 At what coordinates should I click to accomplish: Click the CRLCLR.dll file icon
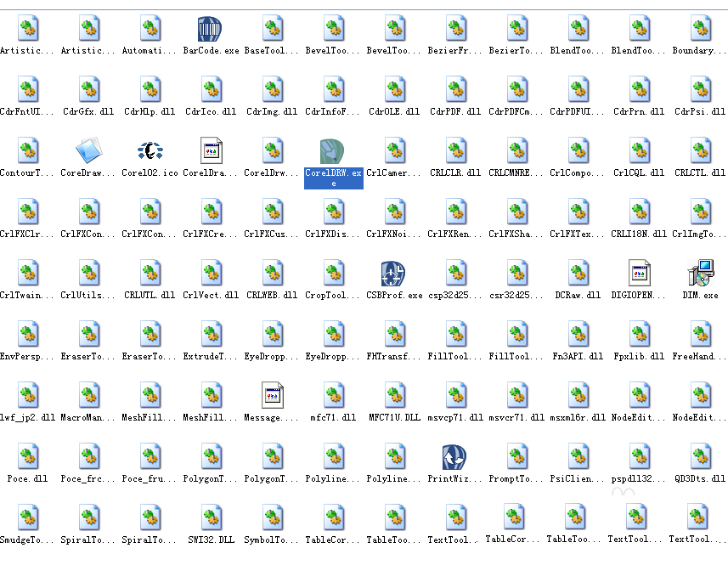pyautogui.click(x=456, y=150)
